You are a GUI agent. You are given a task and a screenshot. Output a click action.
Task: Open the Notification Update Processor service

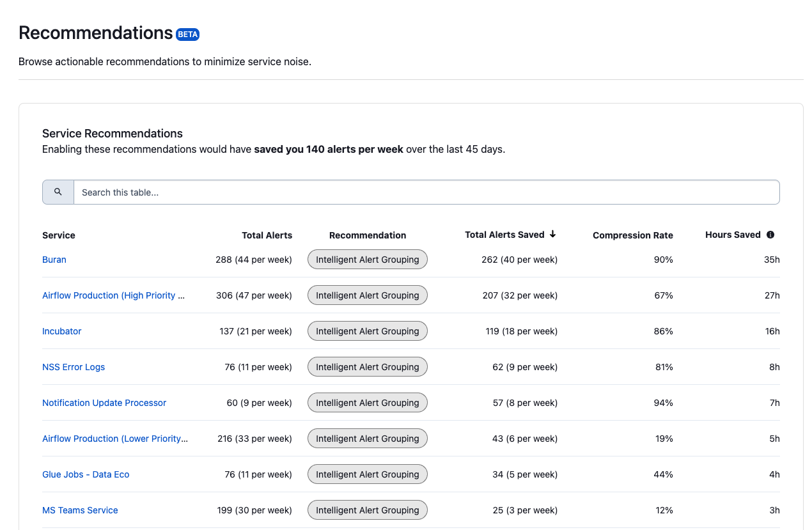[x=104, y=403]
